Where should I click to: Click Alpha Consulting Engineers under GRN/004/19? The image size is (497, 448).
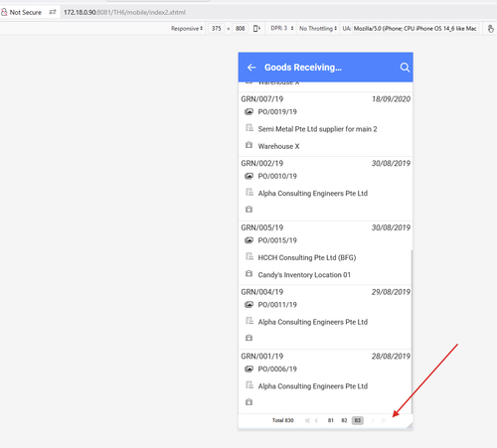(x=313, y=322)
